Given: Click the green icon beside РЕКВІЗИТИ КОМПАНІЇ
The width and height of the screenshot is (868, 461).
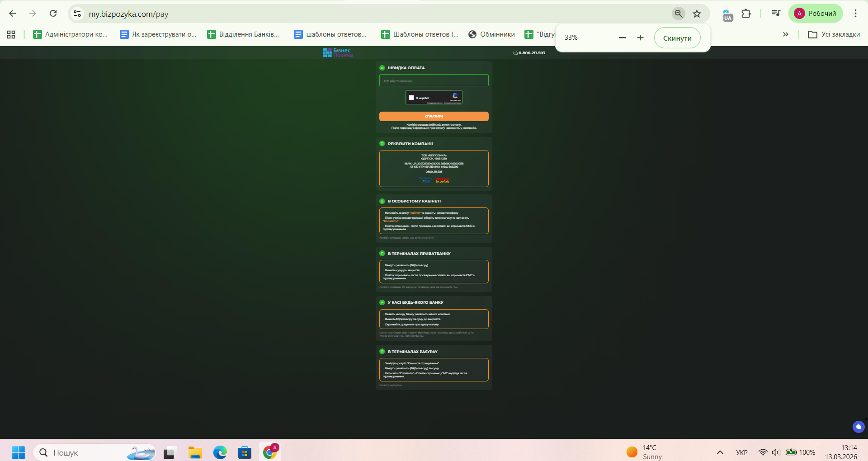Looking at the screenshot, I should [x=382, y=144].
